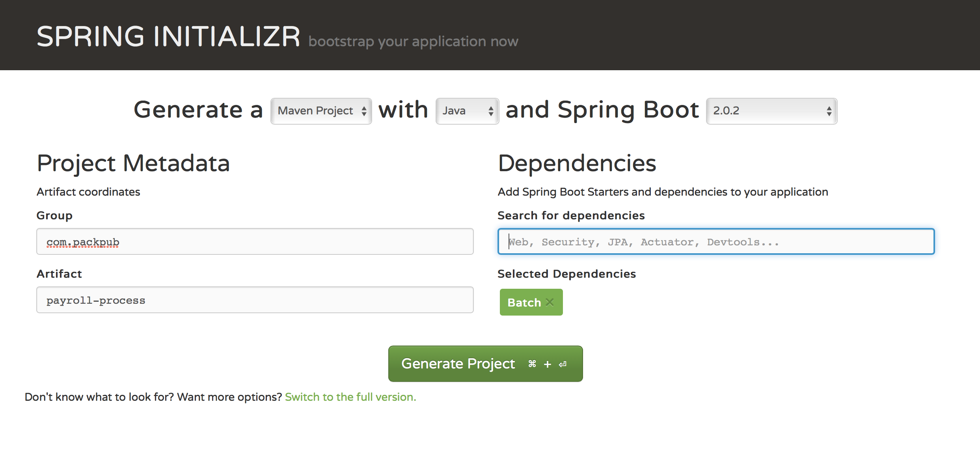Focus the Group field containing com.packpub
The image size is (980, 456).
pos(255,241)
